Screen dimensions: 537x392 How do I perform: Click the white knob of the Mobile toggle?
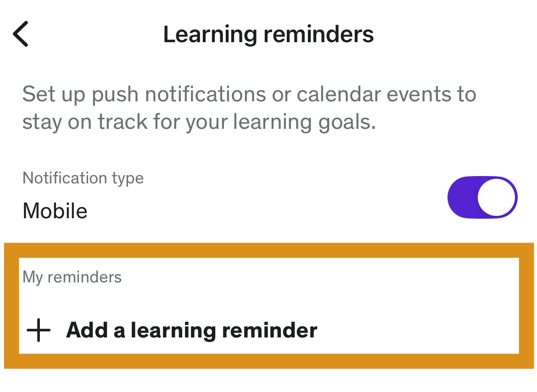point(496,197)
